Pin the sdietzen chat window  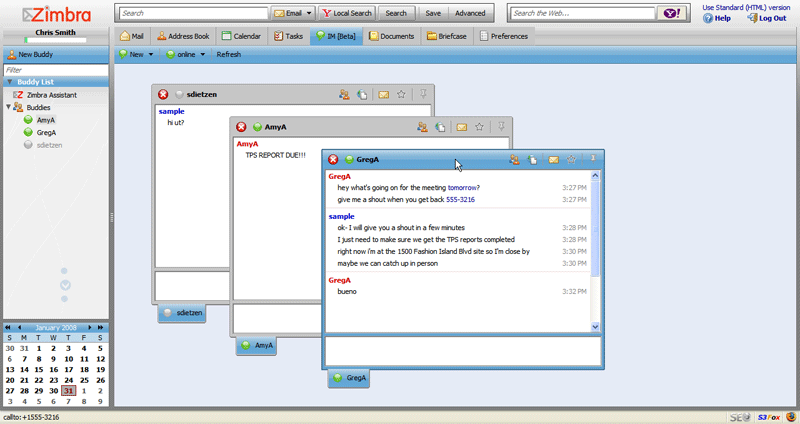pos(423,94)
